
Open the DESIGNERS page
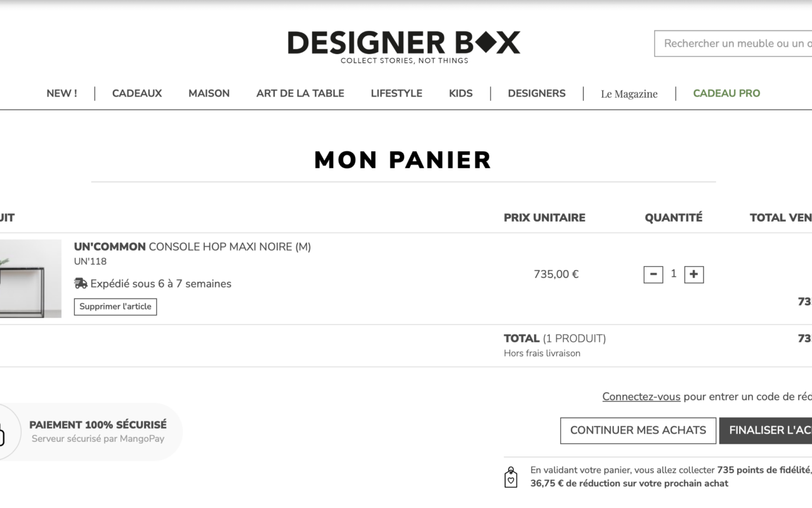coord(537,93)
